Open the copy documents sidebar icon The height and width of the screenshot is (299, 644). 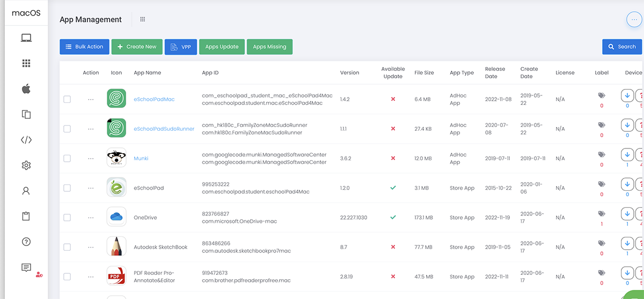26,114
